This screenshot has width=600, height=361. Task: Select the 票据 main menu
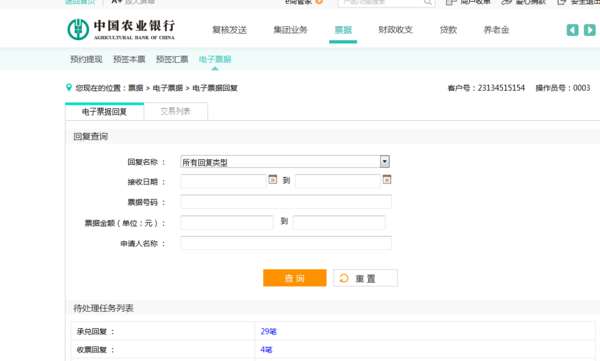click(343, 30)
